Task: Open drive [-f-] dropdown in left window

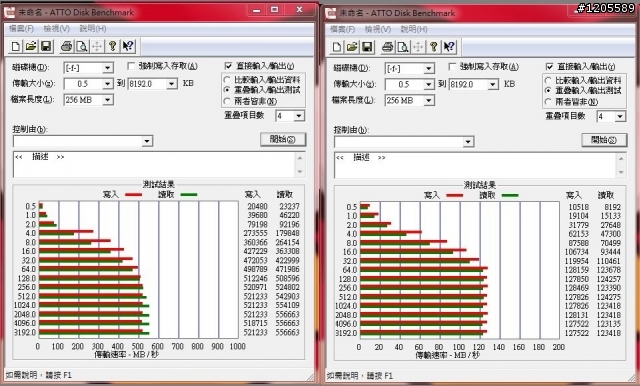Action: point(108,68)
